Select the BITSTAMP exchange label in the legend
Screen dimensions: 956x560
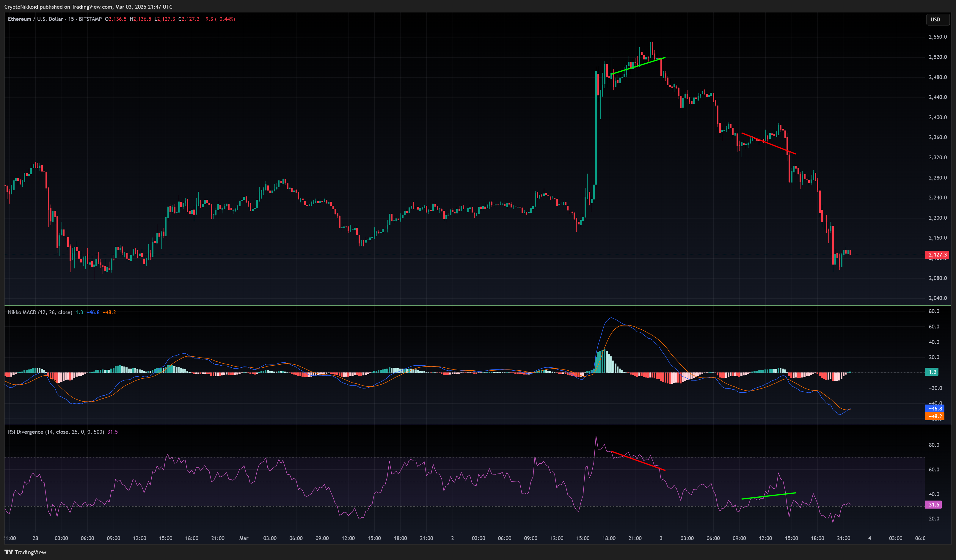pyautogui.click(x=90, y=19)
